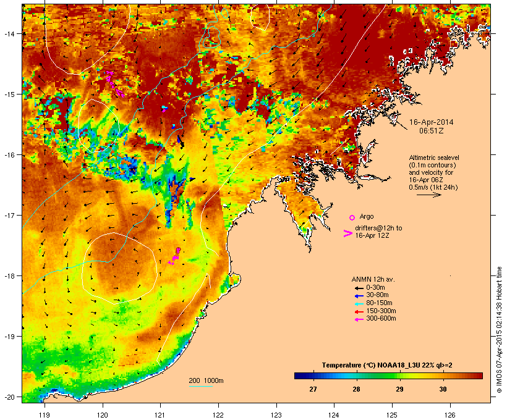Click the longitude axis label 123
507x420 pixels.
(x=276, y=415)
